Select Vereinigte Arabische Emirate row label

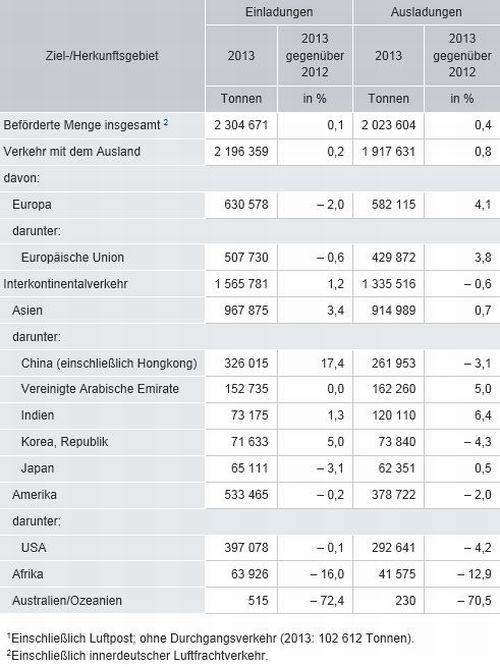pyautogui.click(x=100, y=389)
